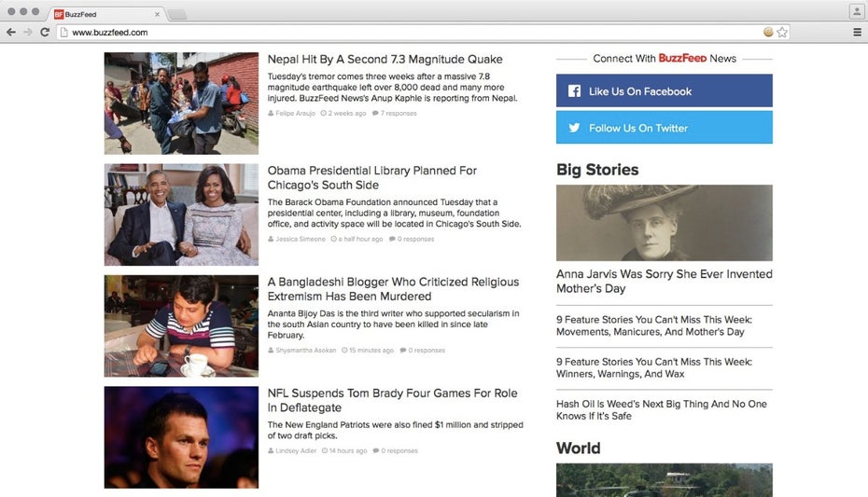Close the BuzzFeed tab
Screen dimensions: 868x497
coord(157,14)
